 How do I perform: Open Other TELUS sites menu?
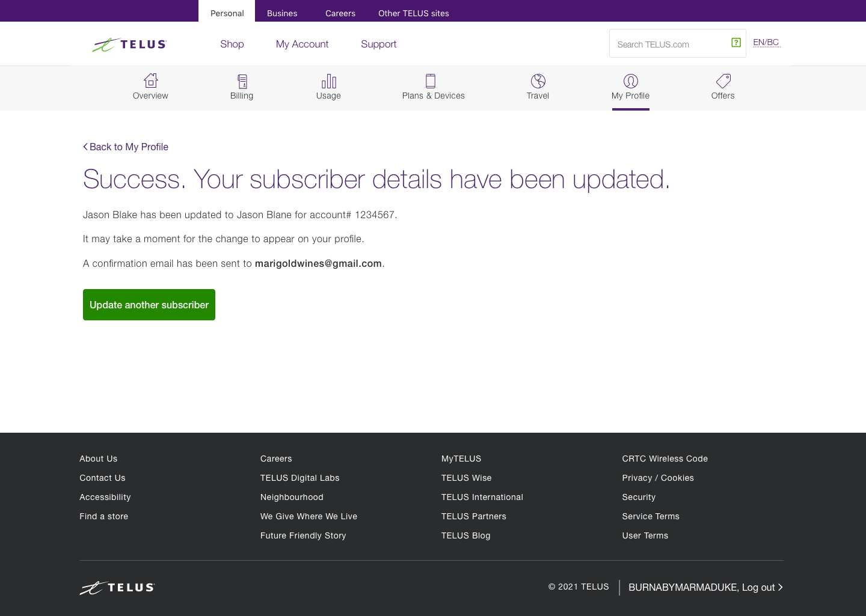pos(414,13)
